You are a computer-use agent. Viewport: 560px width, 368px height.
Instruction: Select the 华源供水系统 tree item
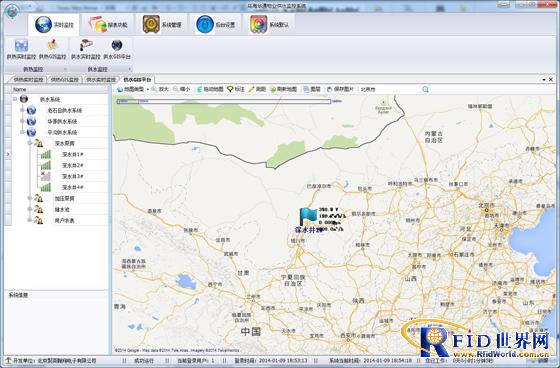62,121
